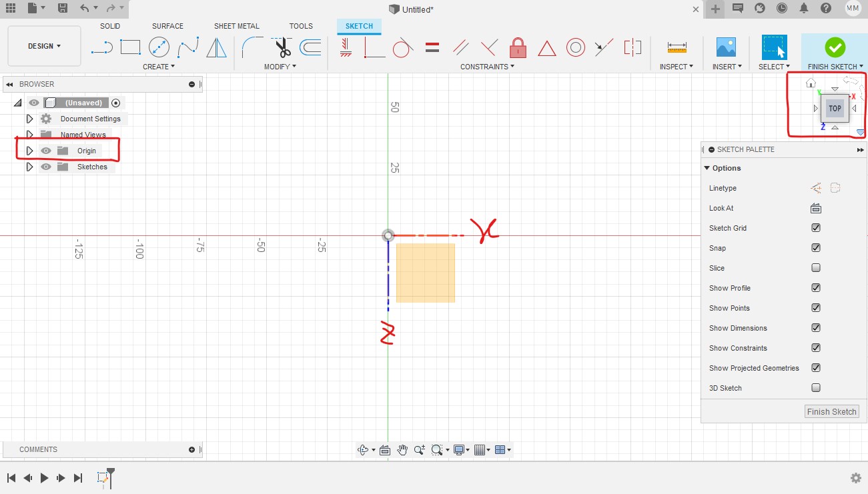Toggle the Show Profile checkbox

point(815,288)
